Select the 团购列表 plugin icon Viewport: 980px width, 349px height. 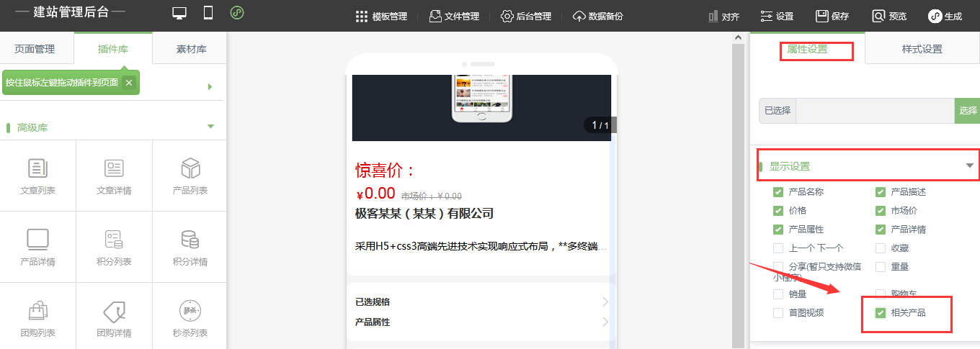coord(38,312)
